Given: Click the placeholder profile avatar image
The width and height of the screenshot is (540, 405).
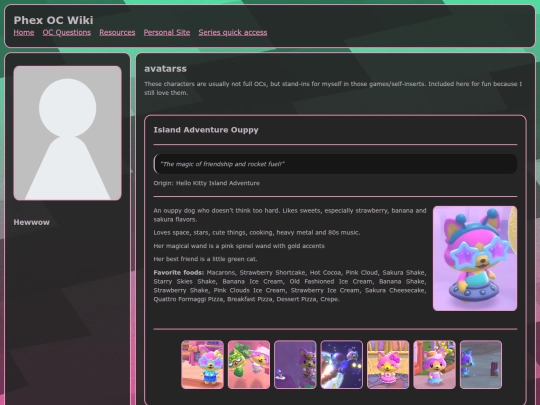Looking at the screenshot, I should pyautogui.click(x=68, y=133).
